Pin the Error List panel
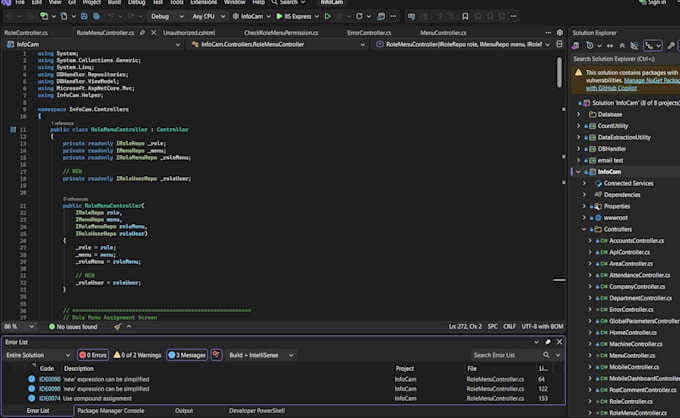The image size is (680, 418). click(x=548, y=342)
